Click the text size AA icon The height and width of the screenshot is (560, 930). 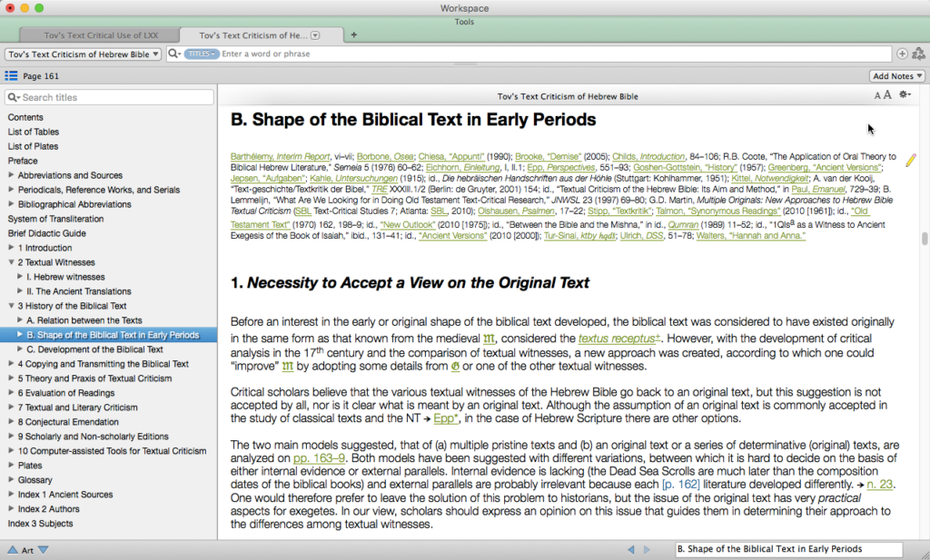pos(882,95)
